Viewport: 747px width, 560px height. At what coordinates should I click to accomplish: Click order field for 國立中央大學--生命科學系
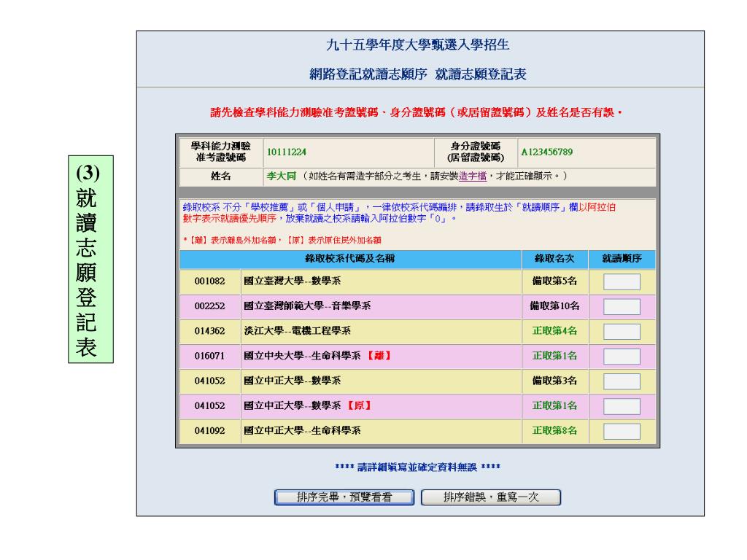tap(622, 356)
